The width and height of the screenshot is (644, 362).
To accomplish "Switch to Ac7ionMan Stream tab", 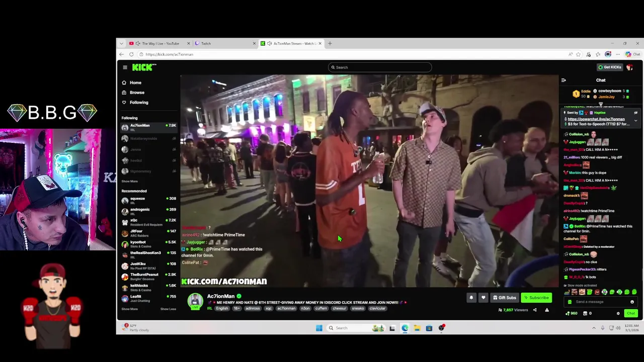I will [292, 44].
